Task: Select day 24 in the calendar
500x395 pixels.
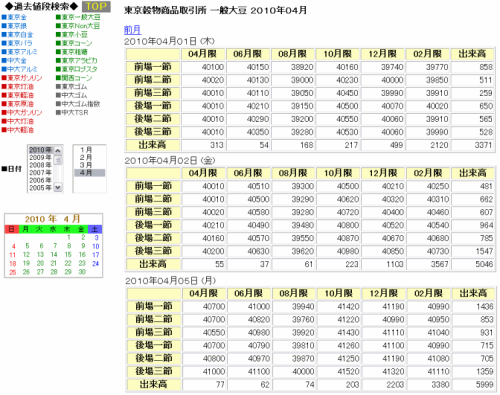Action: coord(96,263)
